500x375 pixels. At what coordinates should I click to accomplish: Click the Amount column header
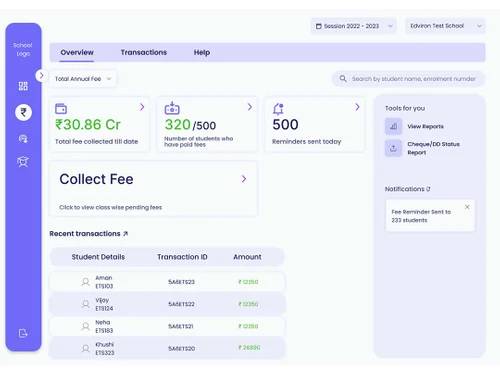click(x=247, y=257)
